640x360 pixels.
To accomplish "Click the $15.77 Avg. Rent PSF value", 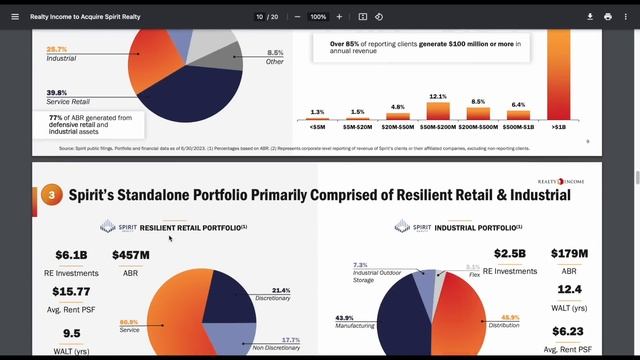I will click(71, 291).
